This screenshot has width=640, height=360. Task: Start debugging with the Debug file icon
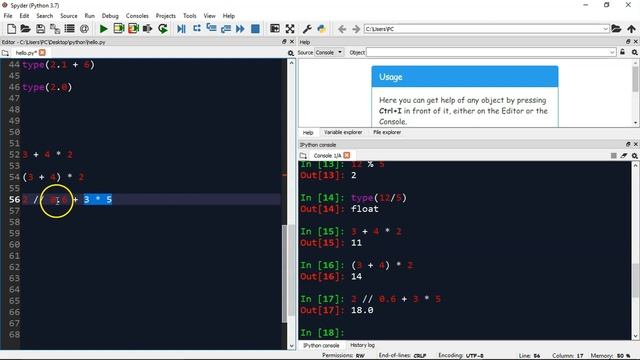click(181, 29)
